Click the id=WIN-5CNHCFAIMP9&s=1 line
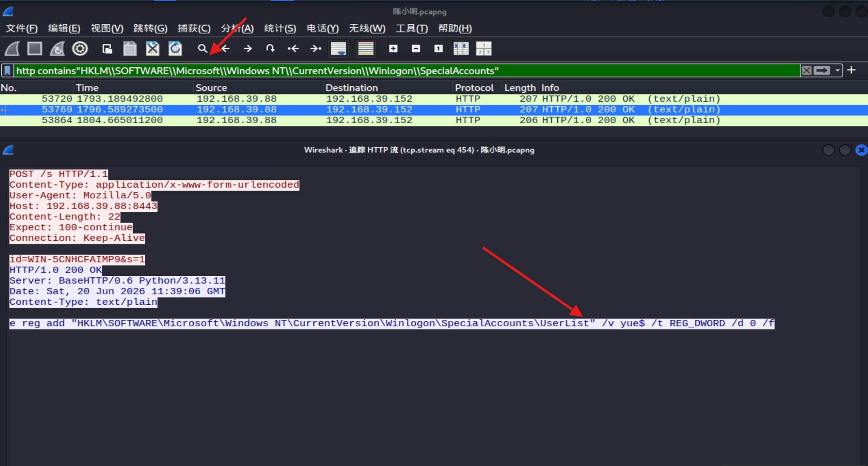 tap(77, 260)
